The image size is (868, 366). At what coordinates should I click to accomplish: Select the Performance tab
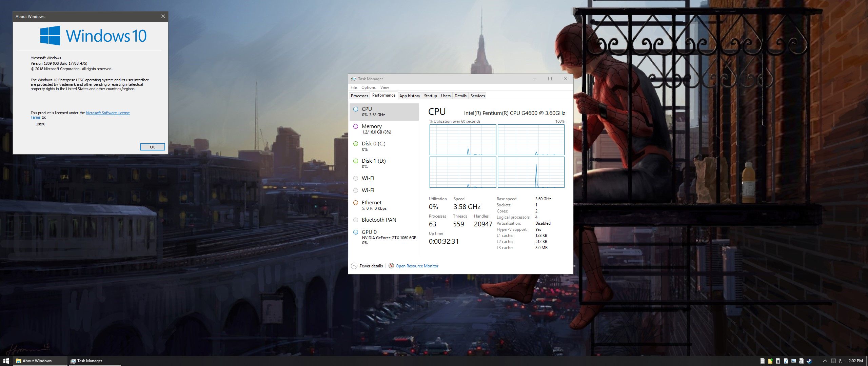(x=383, y=95)
